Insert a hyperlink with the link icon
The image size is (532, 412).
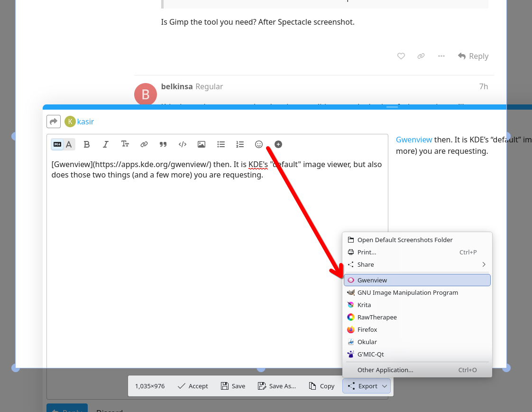pyautogui.click(x=144, y=144)
